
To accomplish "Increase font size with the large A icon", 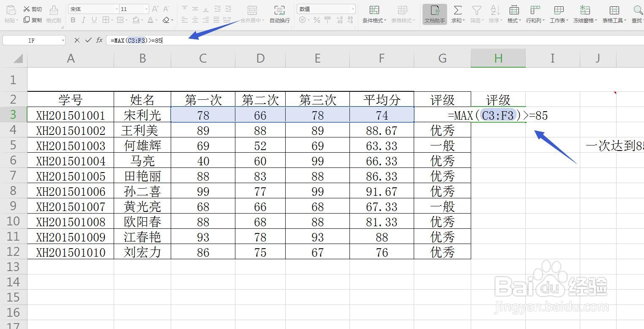I will click(155, 9).
